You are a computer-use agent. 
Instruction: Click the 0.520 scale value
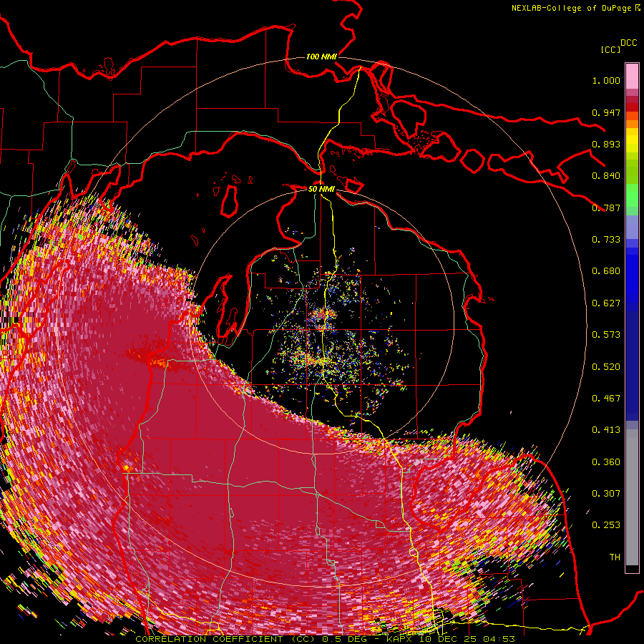pyautogui.click(x=606, y=367)
